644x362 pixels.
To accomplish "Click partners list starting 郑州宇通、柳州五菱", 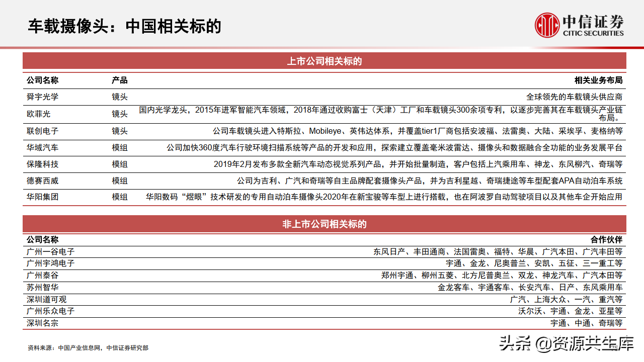I will 502,275.
